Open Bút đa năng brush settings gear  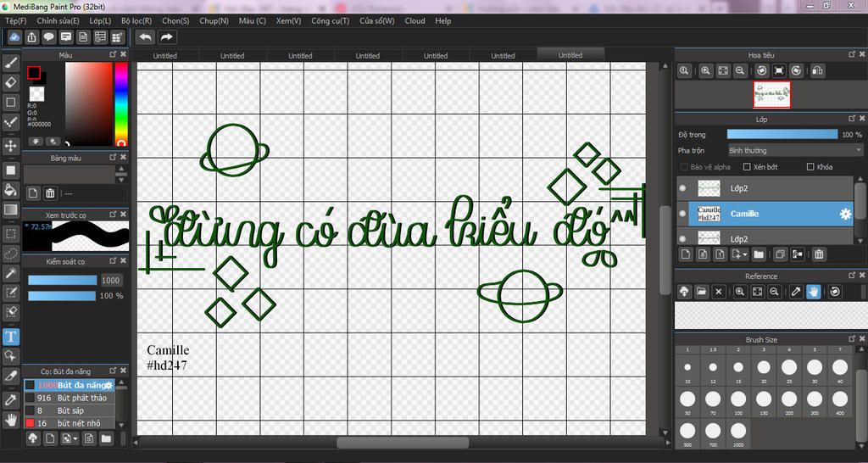point(108,385)
